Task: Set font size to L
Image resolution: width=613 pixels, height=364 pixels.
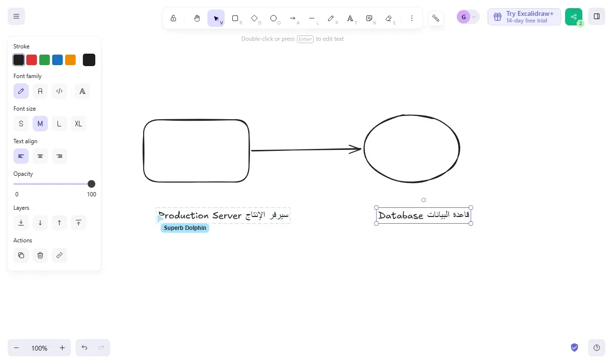Action: 59,124
